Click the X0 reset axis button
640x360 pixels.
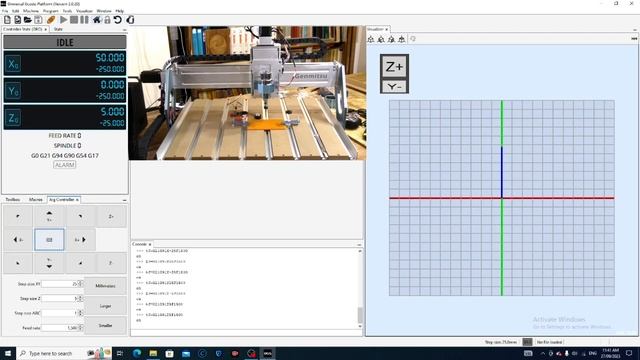13,64
